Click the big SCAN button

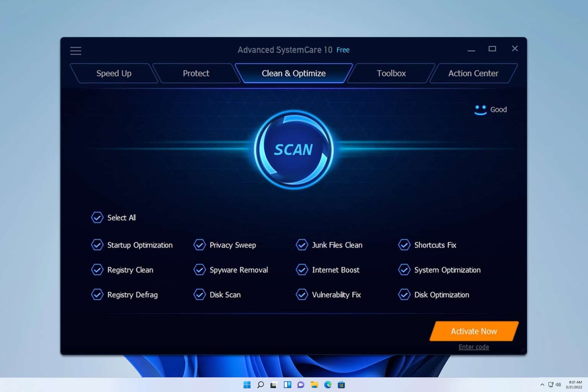coord(294,149)
